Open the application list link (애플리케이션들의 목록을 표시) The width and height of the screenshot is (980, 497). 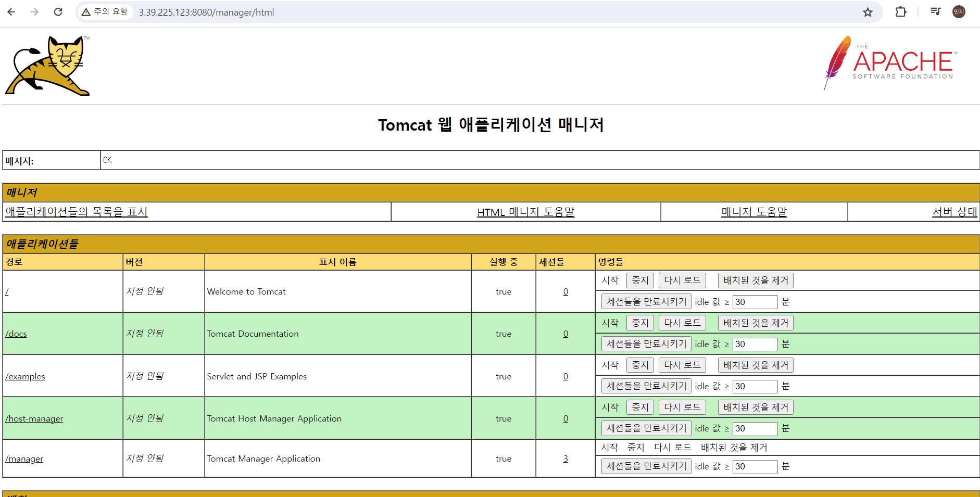pos(77,212)
